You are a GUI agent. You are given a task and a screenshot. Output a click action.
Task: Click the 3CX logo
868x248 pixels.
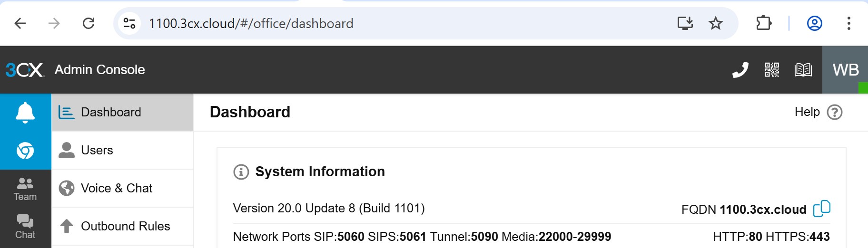25,70
